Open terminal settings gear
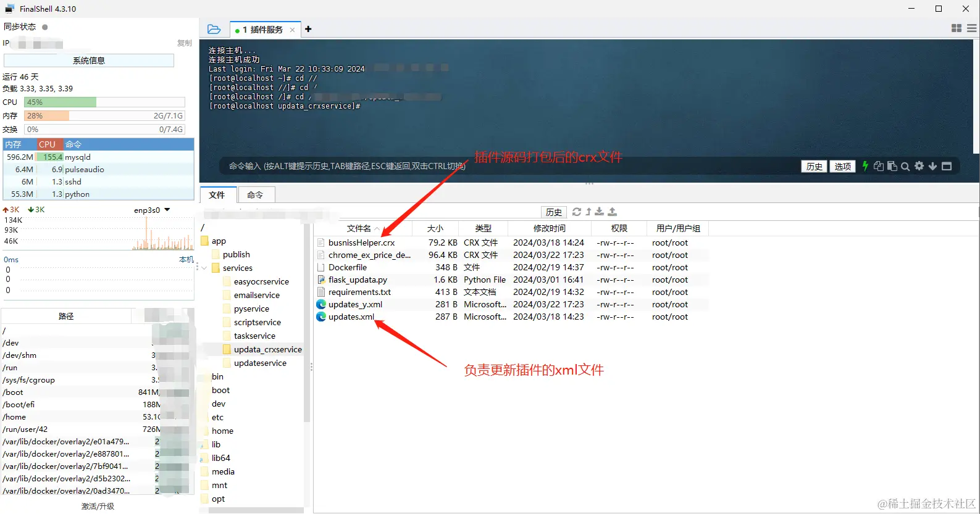This screenshot has width=980, height=514. (x=919, y=166)
